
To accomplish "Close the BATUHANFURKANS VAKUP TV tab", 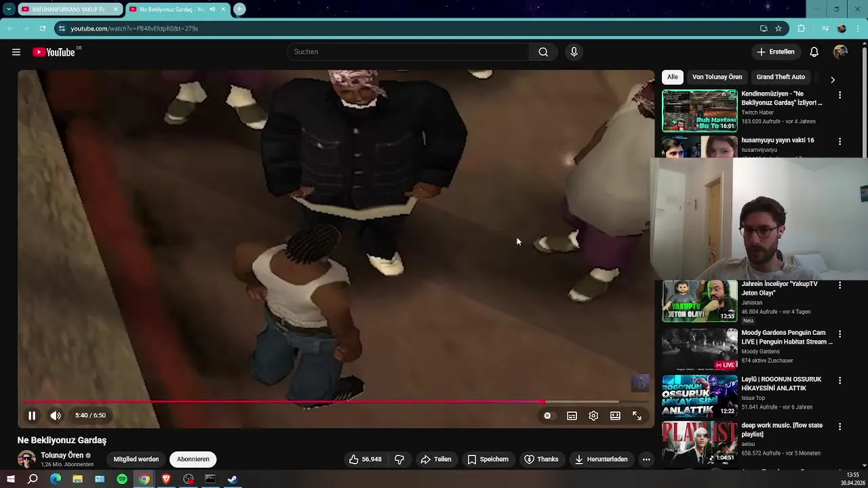I will 115,9.
